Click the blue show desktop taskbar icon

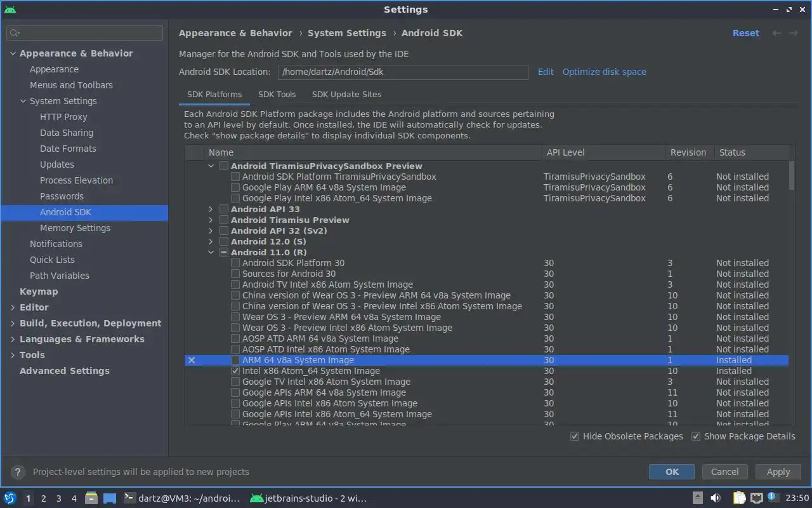coord(110,498)
